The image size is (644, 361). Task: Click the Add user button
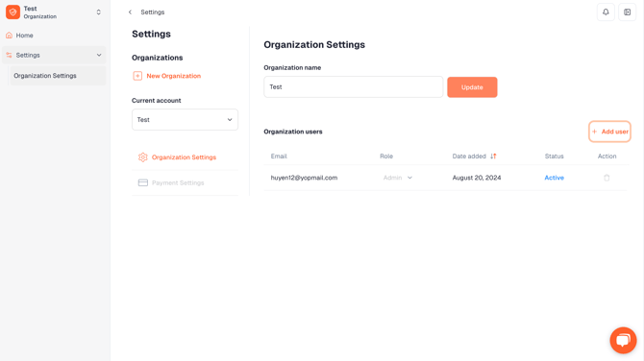tap(610, 132)
